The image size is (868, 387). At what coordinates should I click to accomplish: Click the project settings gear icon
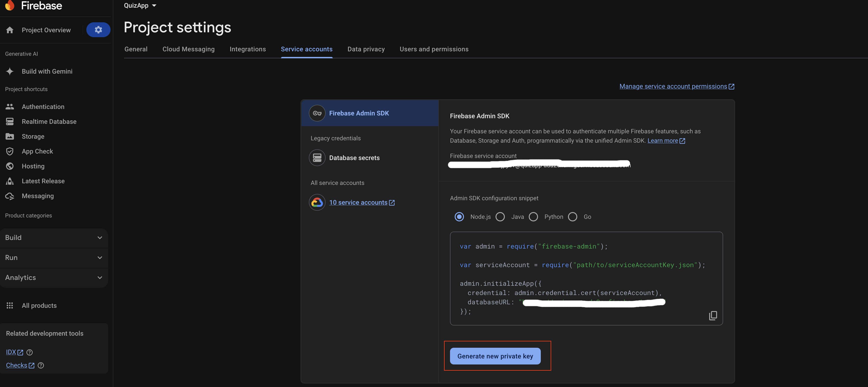coord(98,30)
